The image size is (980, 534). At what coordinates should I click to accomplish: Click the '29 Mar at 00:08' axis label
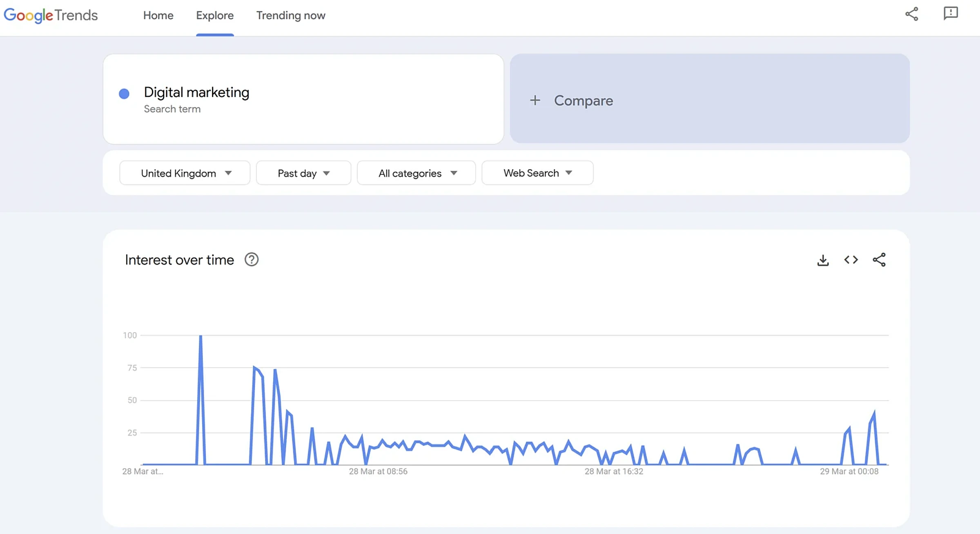pos(849,471)
